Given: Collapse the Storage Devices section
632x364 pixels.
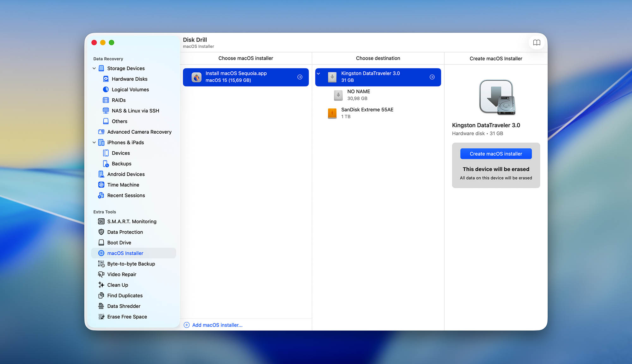Looking at the screenshot, I should (94, 68).
